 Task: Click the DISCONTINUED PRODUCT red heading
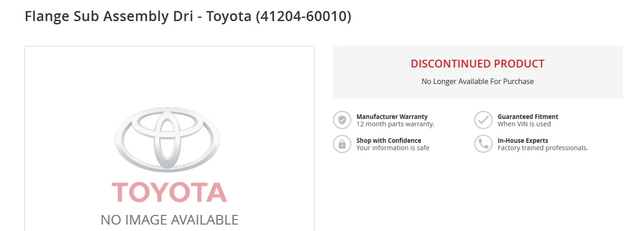(x=477, y=64)
